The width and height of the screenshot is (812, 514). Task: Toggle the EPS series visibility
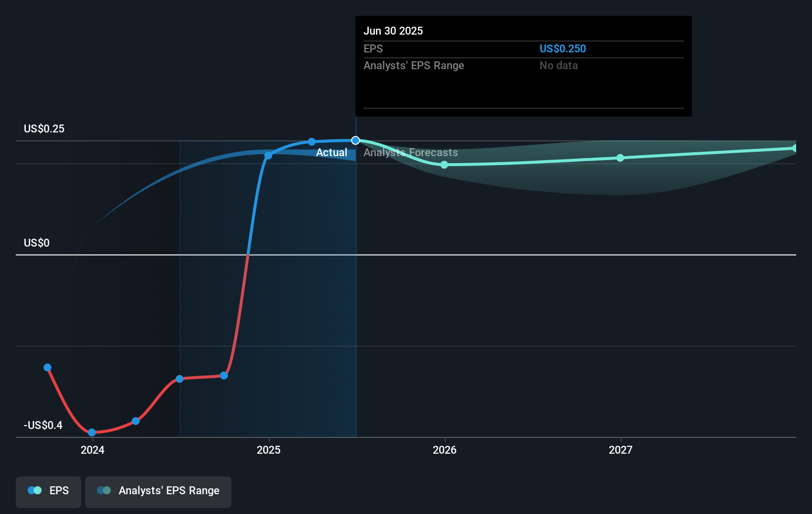[48, 492]
